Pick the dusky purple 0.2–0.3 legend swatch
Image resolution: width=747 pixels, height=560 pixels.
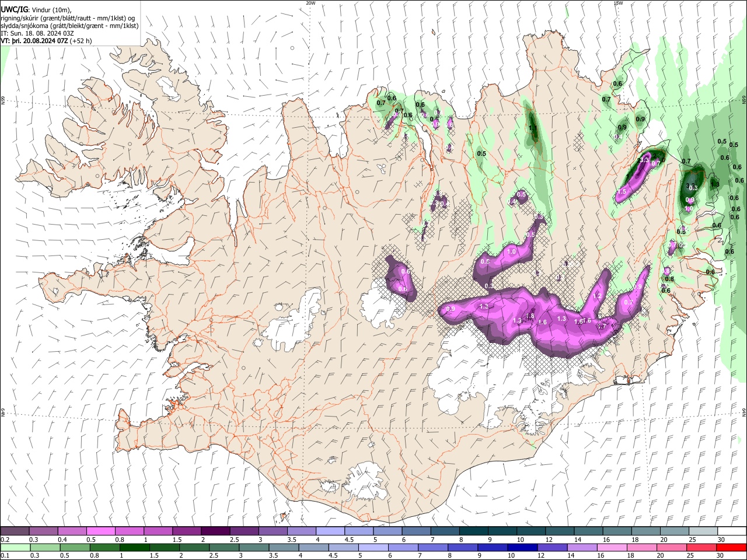point(15,531)
